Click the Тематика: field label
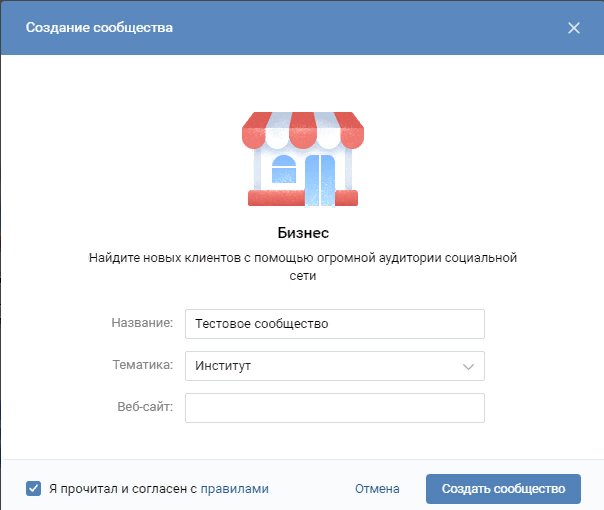This screenshot has width=604, height=510. pos(143,365)
